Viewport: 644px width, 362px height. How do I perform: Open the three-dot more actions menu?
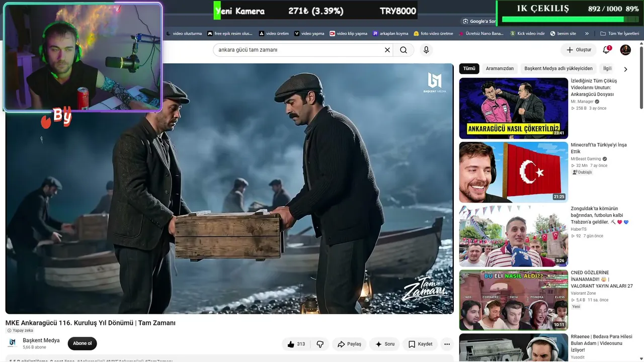point(447,344)
